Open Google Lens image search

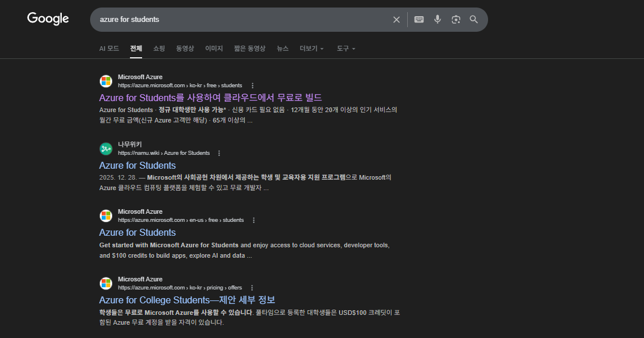click(x=456, y=19)
